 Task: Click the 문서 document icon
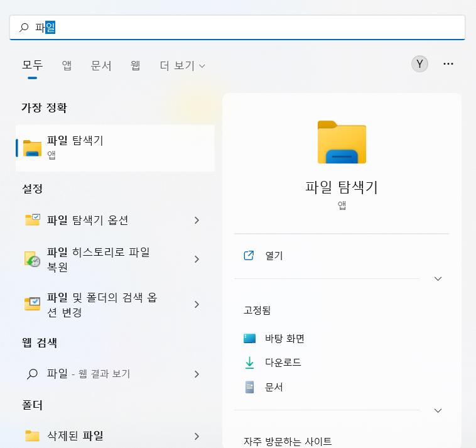pos(249,387)
